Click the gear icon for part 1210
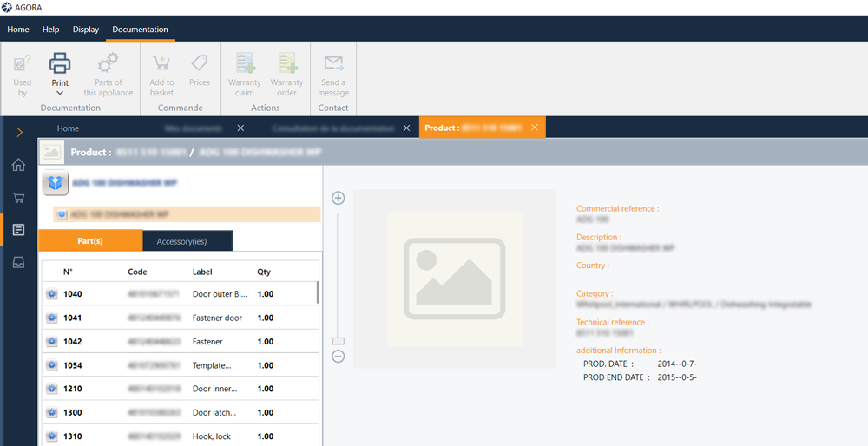Image resolution: width=868 pixels, height=446 pixels. click(52, 389)
